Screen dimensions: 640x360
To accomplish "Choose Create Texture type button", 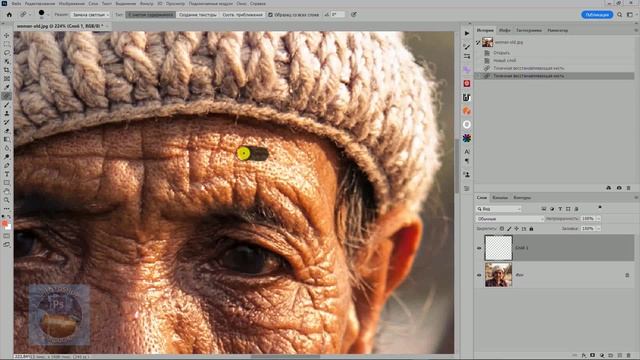I will coord(198,15).
